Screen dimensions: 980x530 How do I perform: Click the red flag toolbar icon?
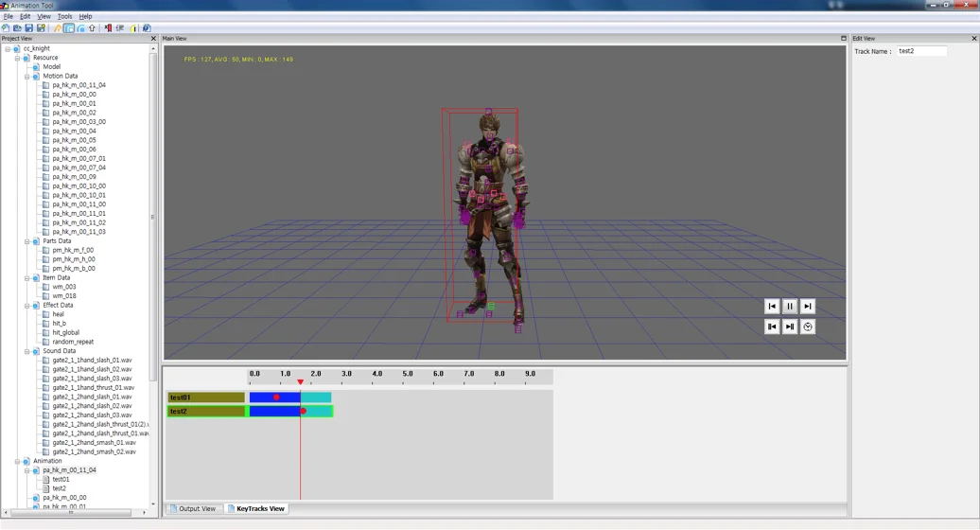click(108, 28)
